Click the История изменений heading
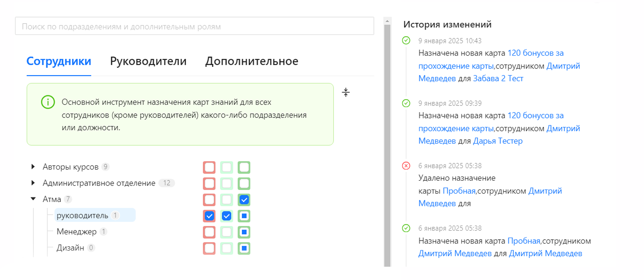Viewport: 644px width, 280px height. point(448,25)
